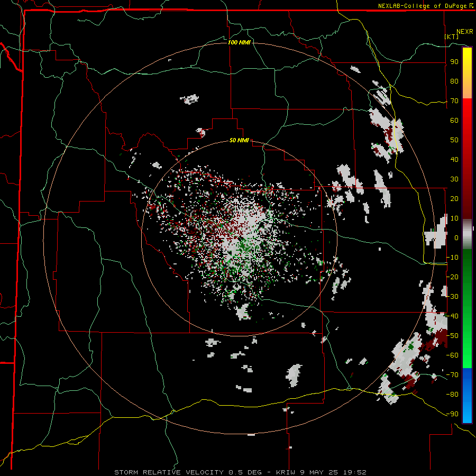476x476 pixels.
Task: Click the -10 value on the velocity scale
Action: pos(452,258)
